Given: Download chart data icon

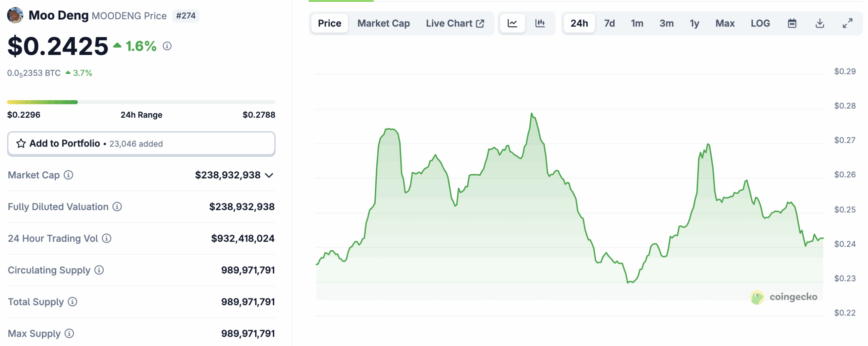Looking at the screenshot, I should [x=820, y=23].
